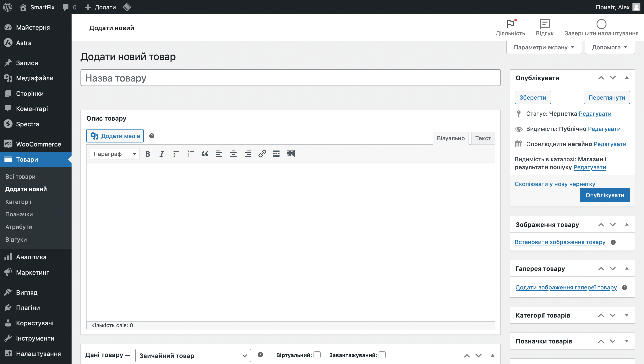Open Плагіни in the sidebar
The height and width of the screenshot is (364, 644).
coord(36,308)
